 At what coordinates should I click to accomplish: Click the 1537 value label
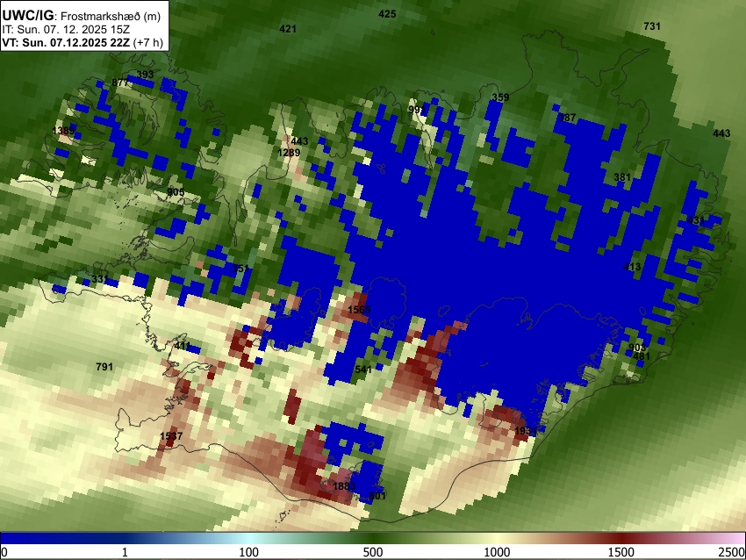point(171,436)
